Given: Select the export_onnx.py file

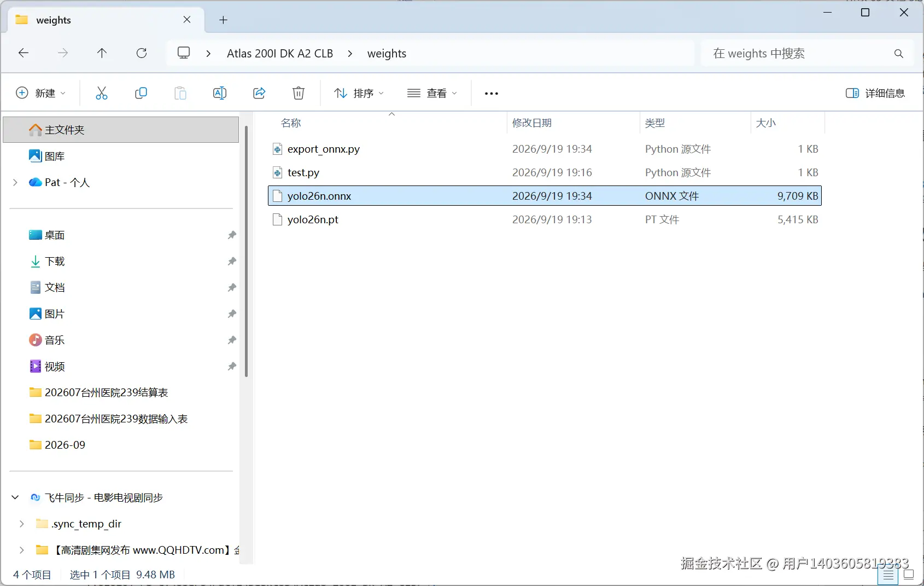Looking at the screenshot, I should (545, 149).
